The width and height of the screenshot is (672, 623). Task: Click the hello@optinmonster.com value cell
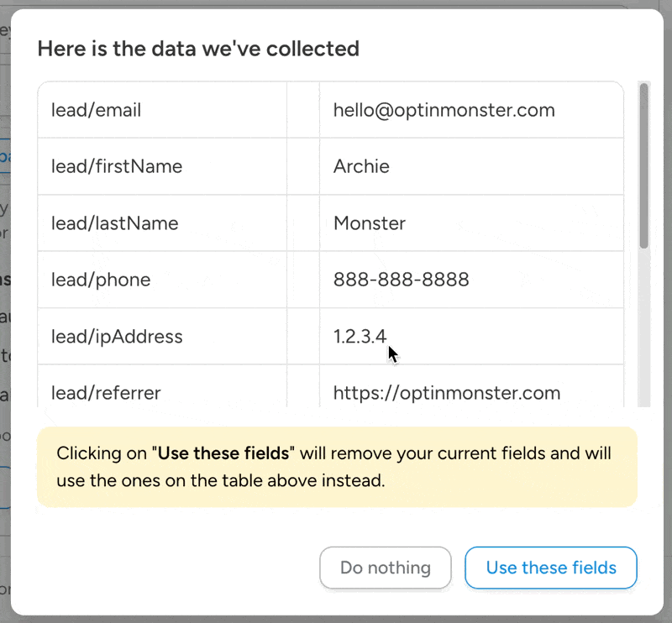coord(444,110)
